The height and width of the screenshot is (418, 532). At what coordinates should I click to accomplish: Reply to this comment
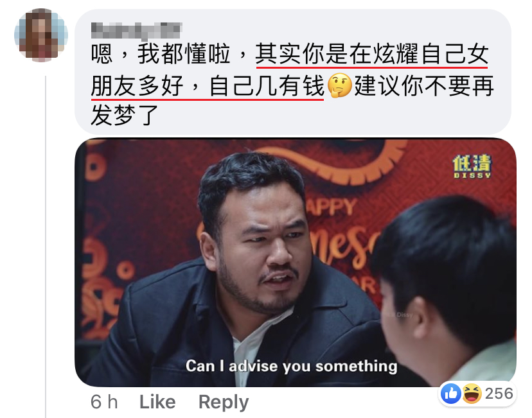click(x=224, y=403)
